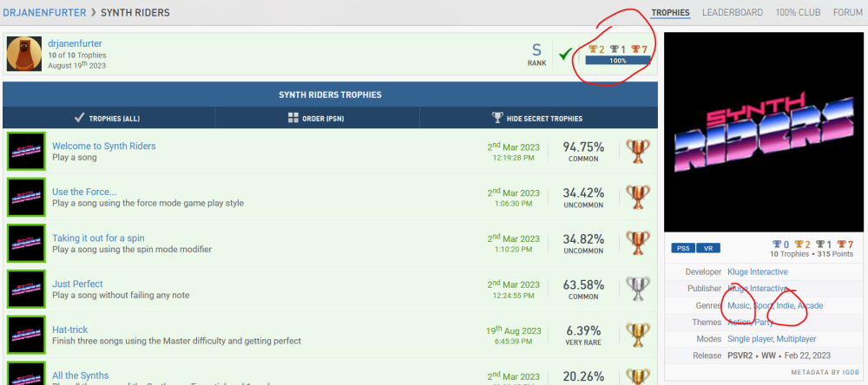
Task: Open the 100% Club tab
Action: click(x=798, y=12)
